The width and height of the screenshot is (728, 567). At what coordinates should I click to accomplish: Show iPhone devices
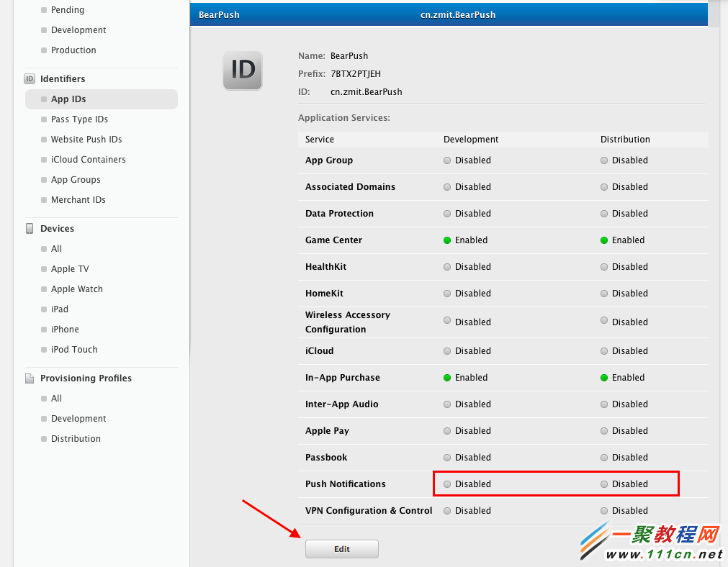click(x=65, y=330)
